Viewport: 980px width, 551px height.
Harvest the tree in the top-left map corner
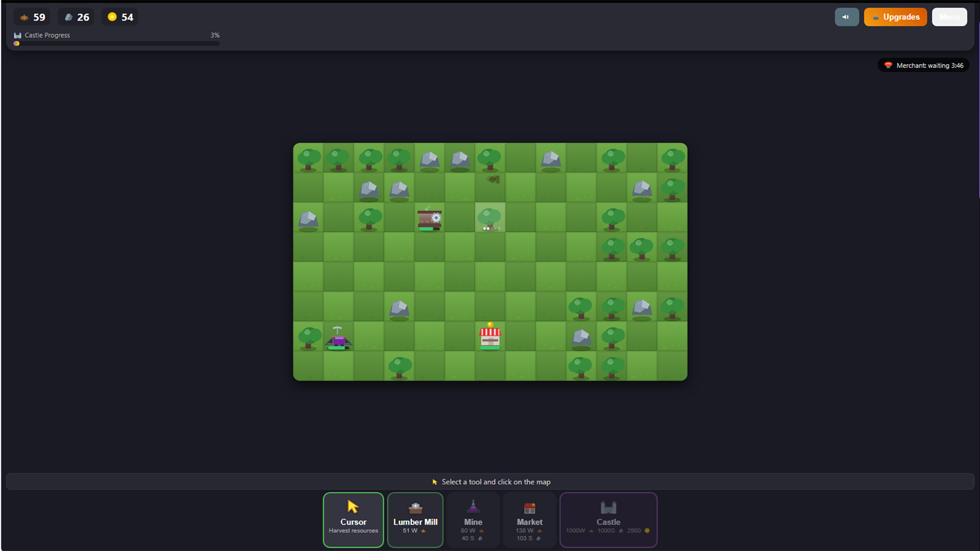tap(308, 159)
